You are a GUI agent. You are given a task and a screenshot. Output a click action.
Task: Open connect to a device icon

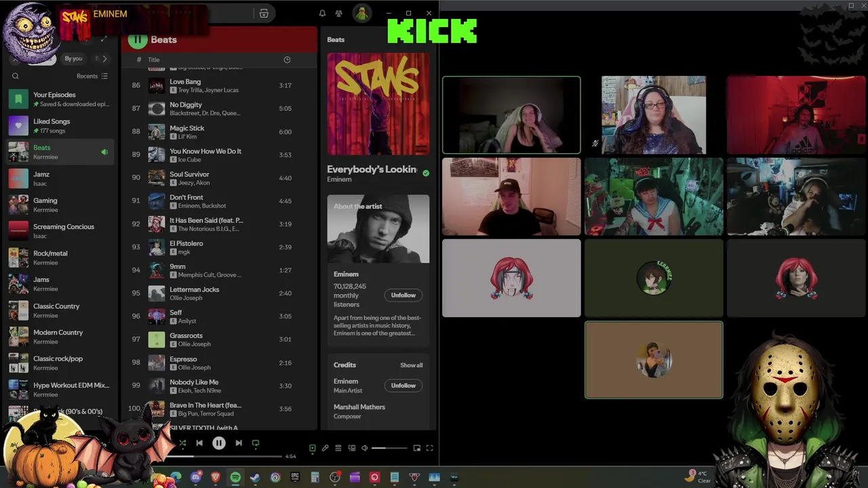[x=351, y=448]
